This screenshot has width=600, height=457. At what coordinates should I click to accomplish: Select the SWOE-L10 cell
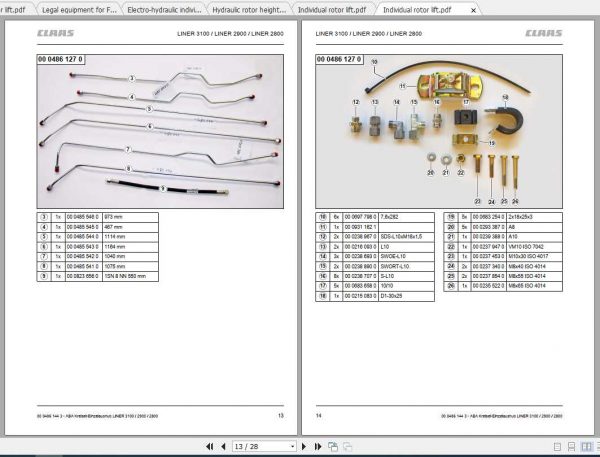pyautogui.click(x=406, y=256)
